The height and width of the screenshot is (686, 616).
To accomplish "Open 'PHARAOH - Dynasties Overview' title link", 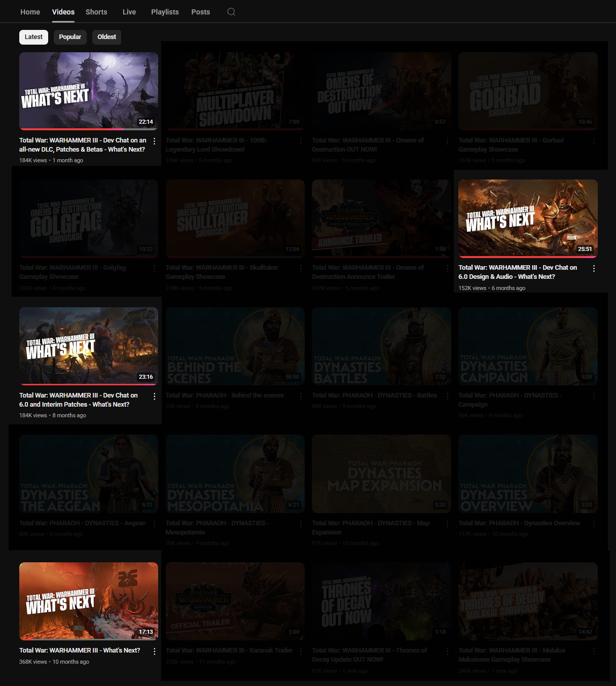I will [x=519, y=523].
